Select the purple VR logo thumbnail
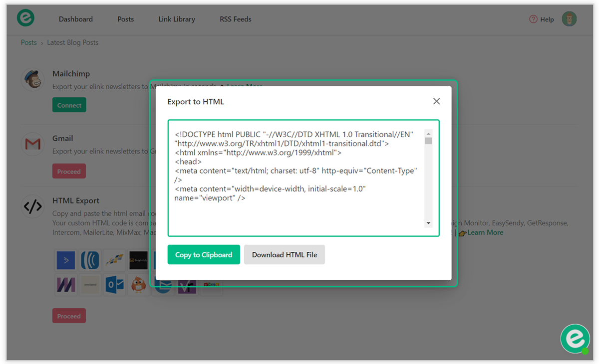This screenshot has height=364, width=599. pyautogui.click(x=187, y=287)
